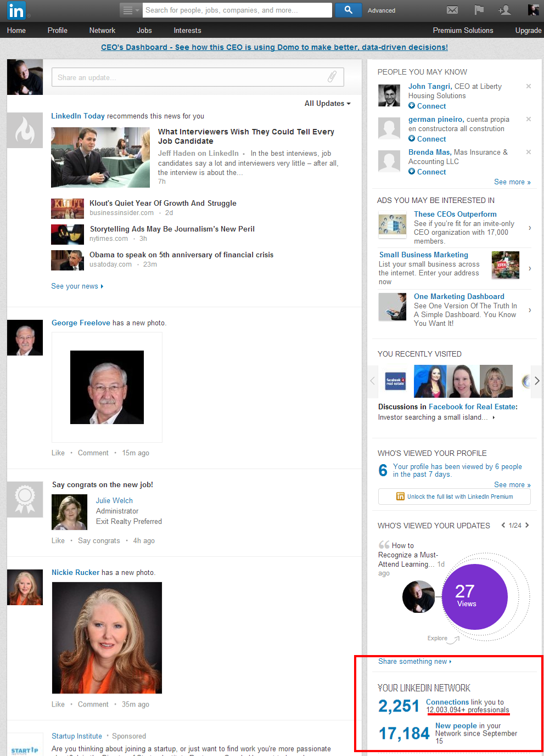
Task: Open the Network menu
Action: [102, 30]
